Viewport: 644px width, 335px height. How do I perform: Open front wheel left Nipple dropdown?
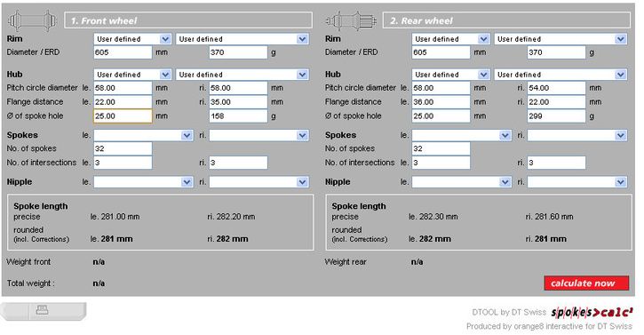point(143,181)
